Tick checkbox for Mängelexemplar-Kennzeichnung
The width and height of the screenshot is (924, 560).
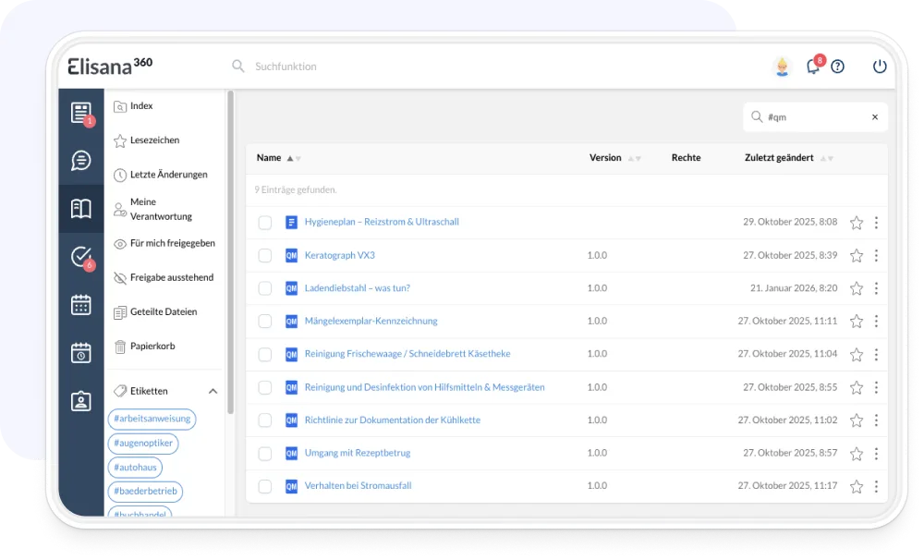pos(265,322)
